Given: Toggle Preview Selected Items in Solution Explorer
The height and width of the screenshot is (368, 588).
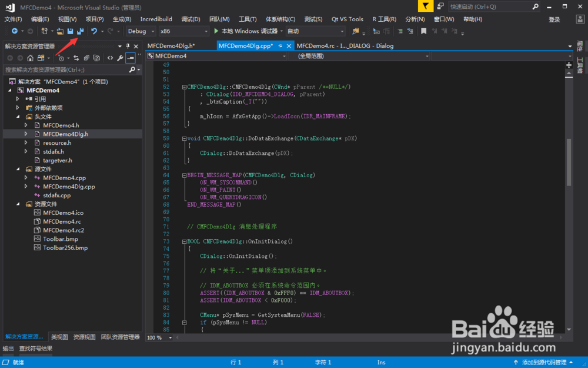Looking at the screenshot, I should pyautogui.click(x=130, y=58).
